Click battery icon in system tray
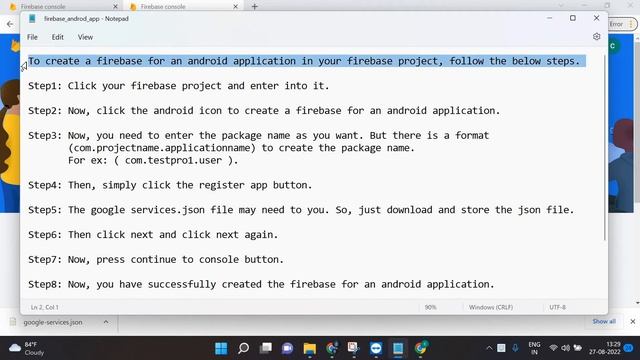Viewport: 640px width, 360px height. [x=578, y=348]
